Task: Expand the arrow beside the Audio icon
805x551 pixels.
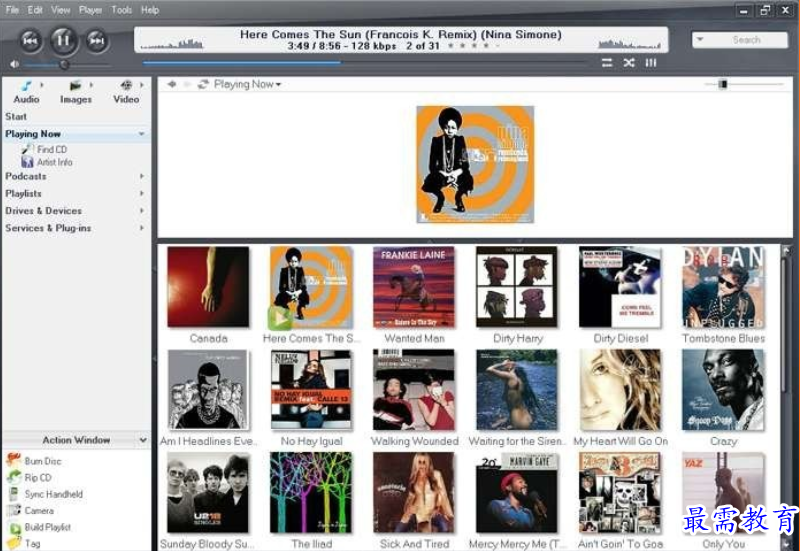Action: (42, 85)
